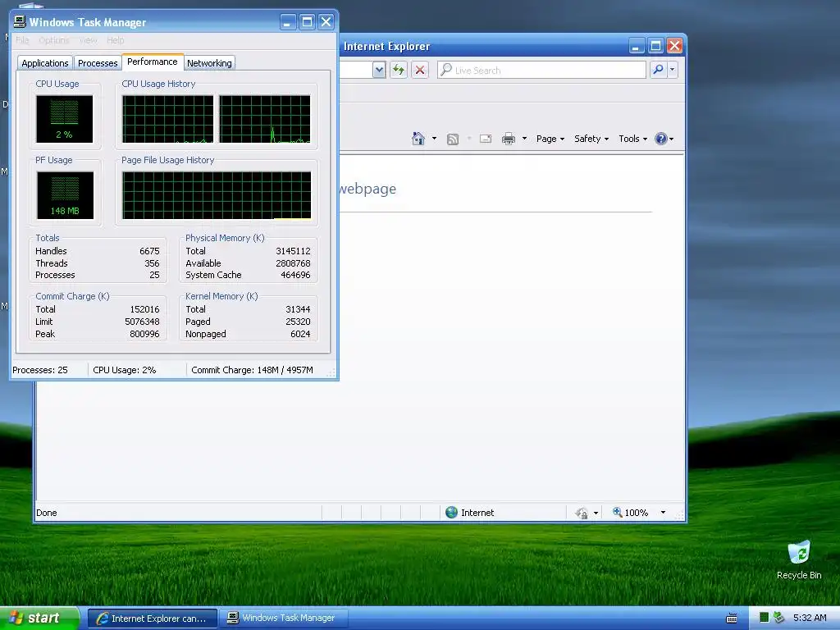Click the Print icon in IE toolbar
840x630 pixels.
(509, 139)
